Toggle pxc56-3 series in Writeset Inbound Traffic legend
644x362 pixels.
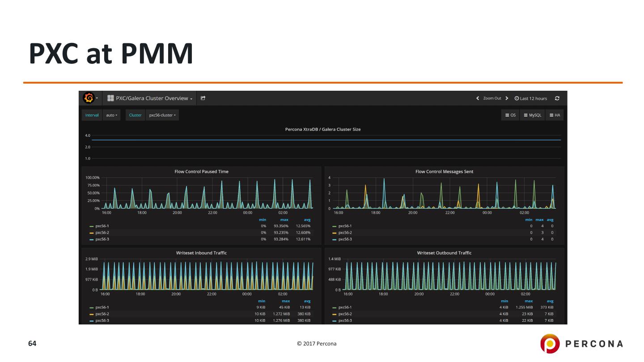(x=102, y=320)
